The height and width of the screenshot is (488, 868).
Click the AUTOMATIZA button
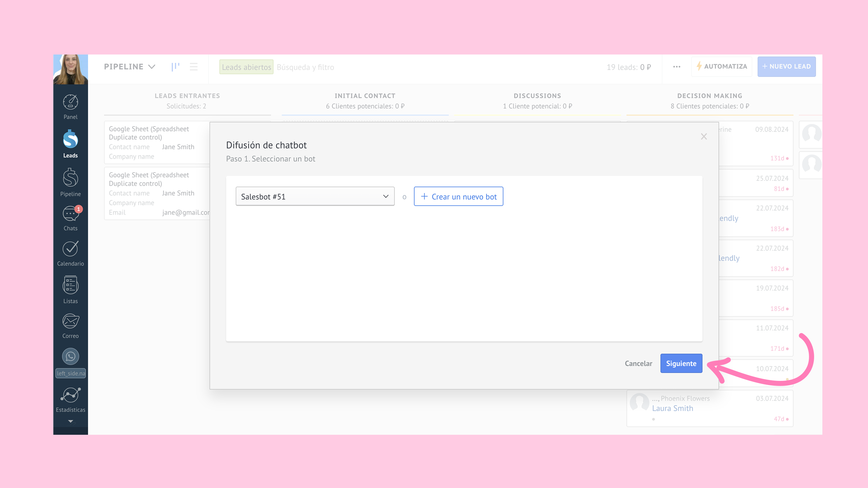coord(721,67)
